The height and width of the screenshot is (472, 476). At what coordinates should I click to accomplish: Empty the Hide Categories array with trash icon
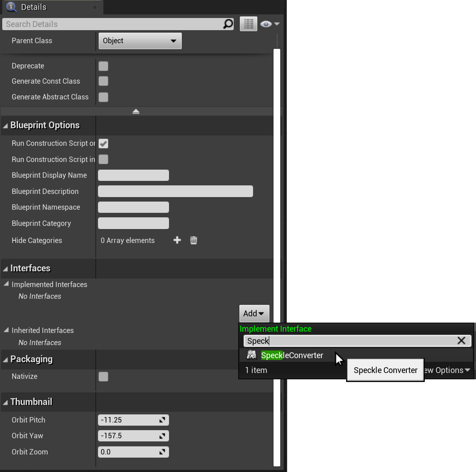tap(193, 240)
